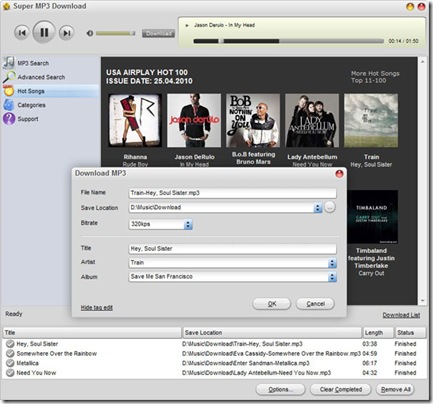Viewport: 433px width, 404px height.
Task: Open MP3 Search in the sidebar
Action: (x=33, y=63)
